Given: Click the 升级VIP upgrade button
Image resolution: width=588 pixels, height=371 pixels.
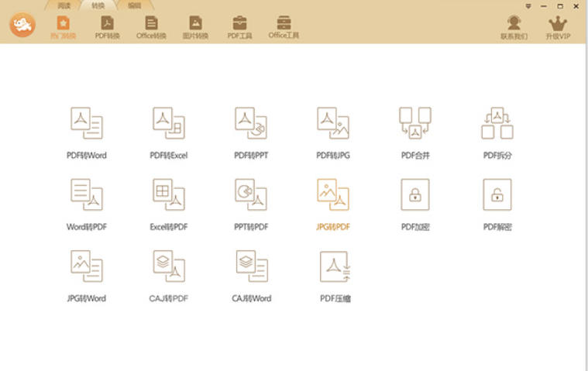Looking at the screenshot, I should pos(557,27).
